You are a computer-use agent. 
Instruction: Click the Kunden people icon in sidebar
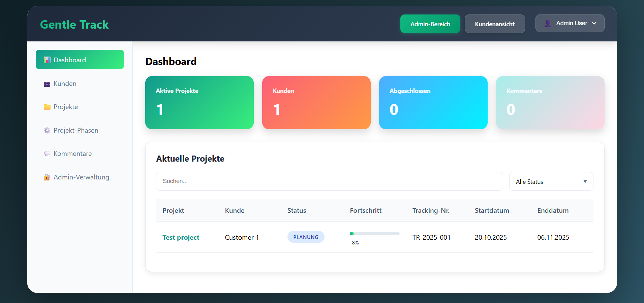pos(47,84)
